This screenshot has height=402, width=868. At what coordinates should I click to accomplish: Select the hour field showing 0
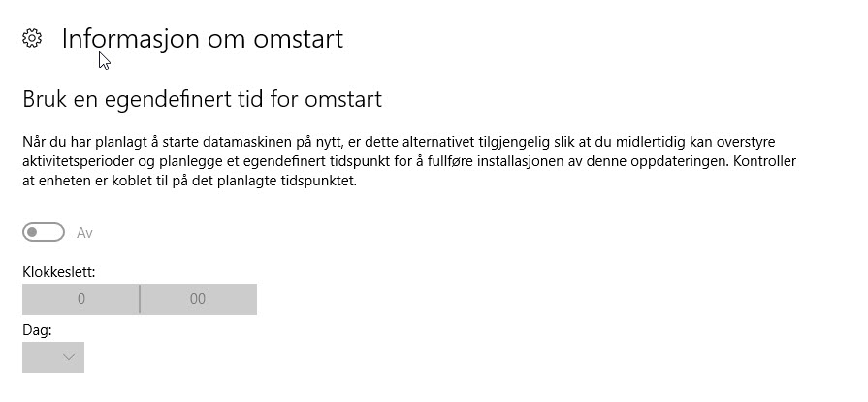pyautogui.click(x=80, y=299)
